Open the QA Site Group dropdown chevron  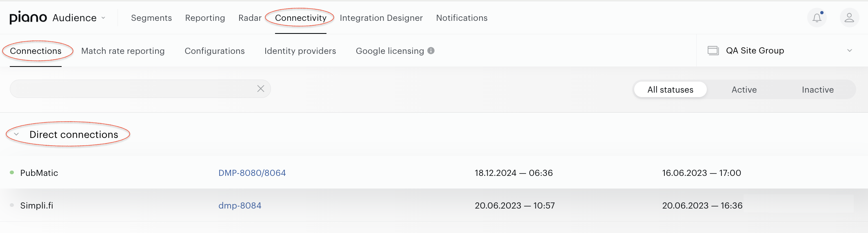[x=850, y=51]
